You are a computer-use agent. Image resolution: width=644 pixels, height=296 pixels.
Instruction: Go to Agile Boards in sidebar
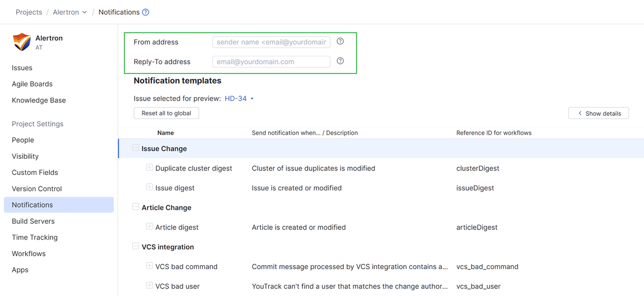click(32, 84)
